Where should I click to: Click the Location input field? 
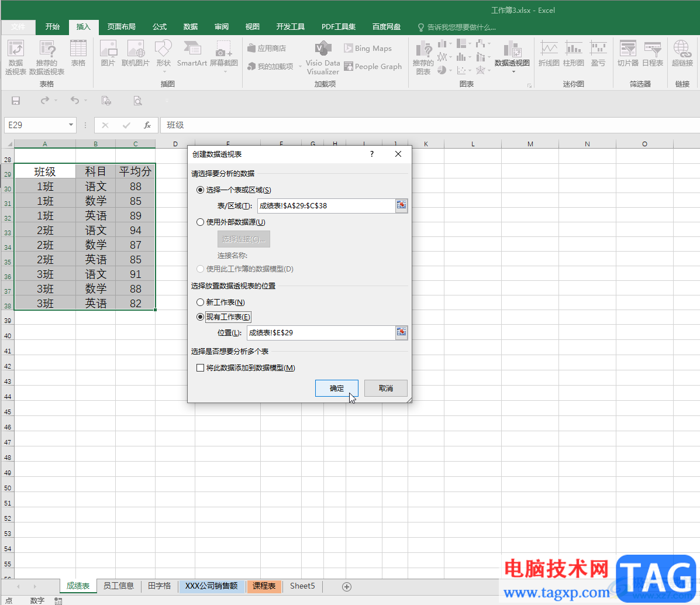click(321, 332)
